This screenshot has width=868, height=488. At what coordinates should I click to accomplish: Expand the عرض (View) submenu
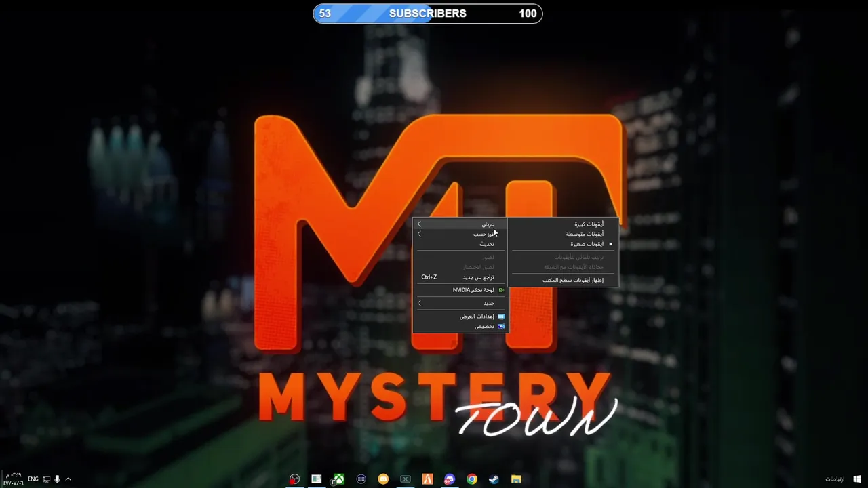[460, 224]
